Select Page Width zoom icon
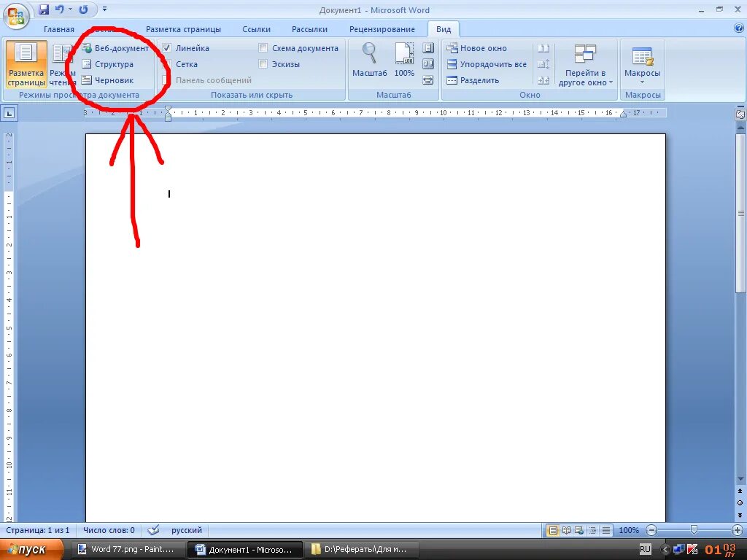Viewport: 747px width, 560px height. click(x=428, y=80)
